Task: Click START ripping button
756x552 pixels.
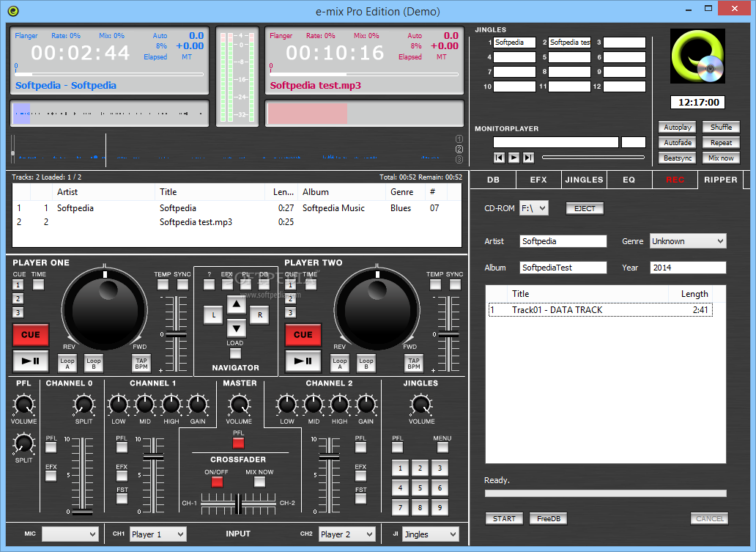Action: coord(504,519)
